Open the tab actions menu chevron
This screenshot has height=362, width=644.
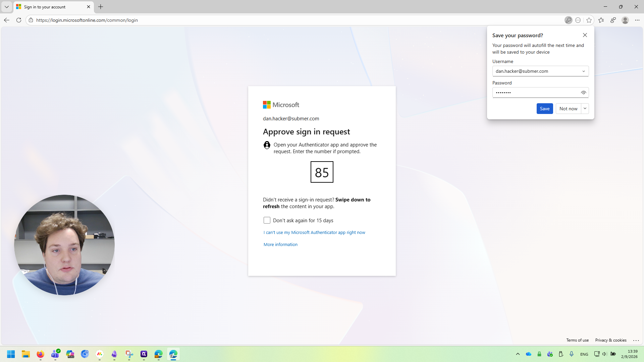pyautogui.click(x=6, y=7)
